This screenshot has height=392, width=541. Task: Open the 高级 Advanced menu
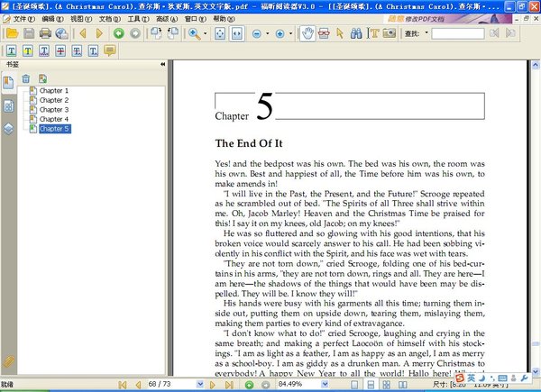(167, 19)
